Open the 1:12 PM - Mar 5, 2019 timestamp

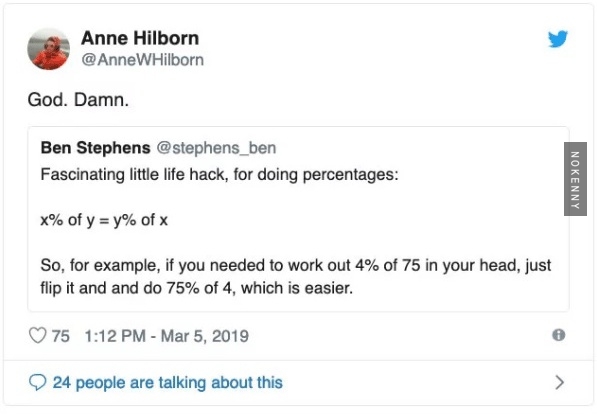point(166,336)
